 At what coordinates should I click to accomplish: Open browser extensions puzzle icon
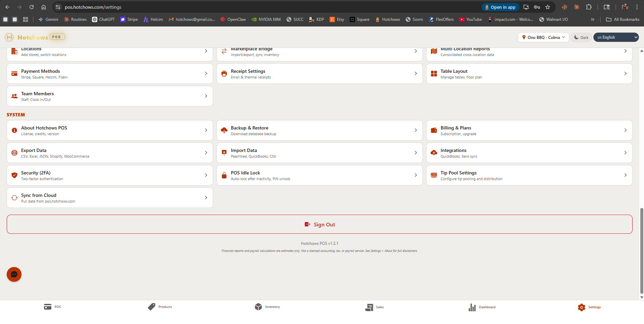point(589,7)
